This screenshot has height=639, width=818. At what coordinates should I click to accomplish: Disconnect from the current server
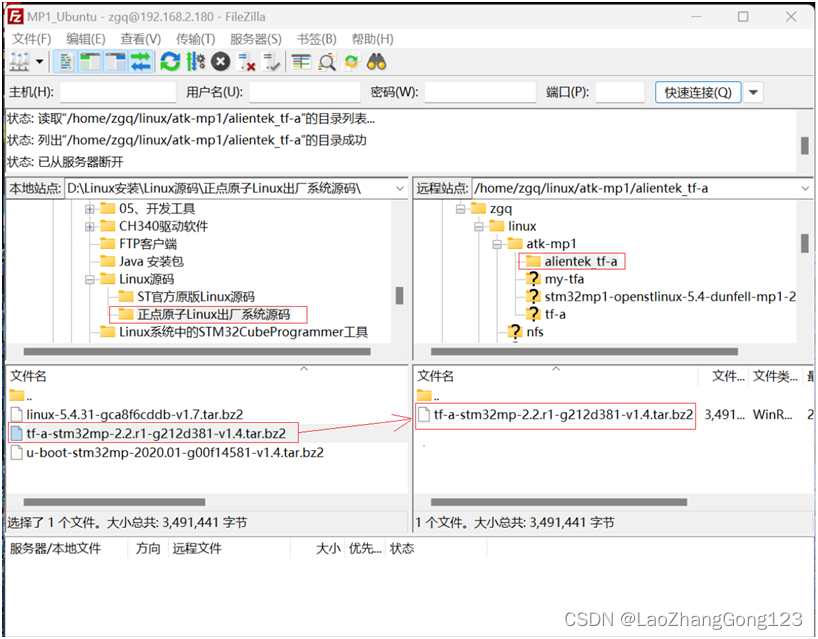pyautogui.click(x=243, y=61)
